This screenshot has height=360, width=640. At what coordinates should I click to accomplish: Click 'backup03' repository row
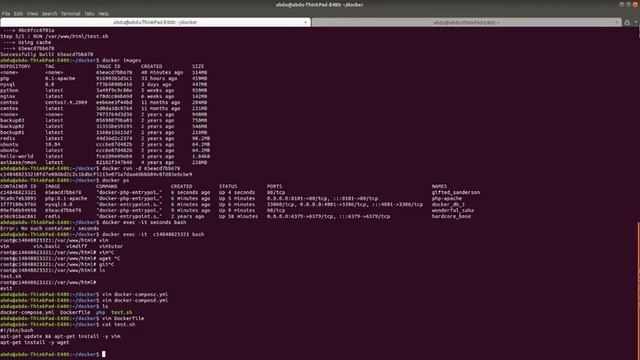click(104, 120)
